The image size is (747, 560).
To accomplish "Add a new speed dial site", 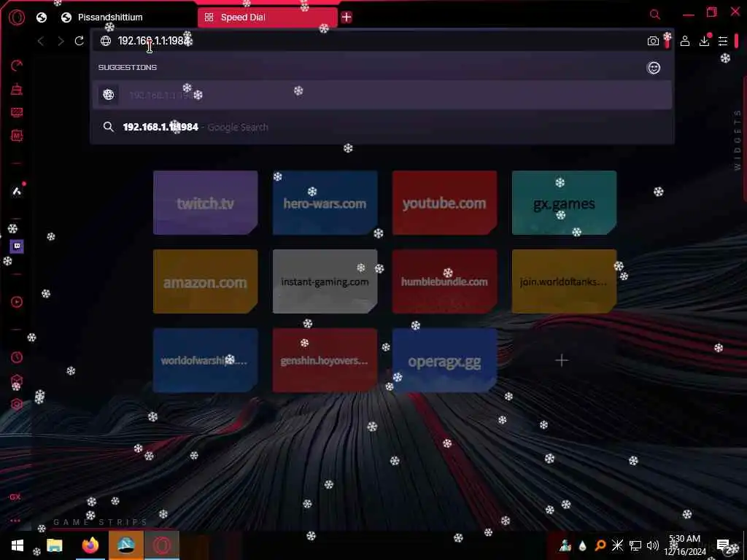I will point(562,360).
